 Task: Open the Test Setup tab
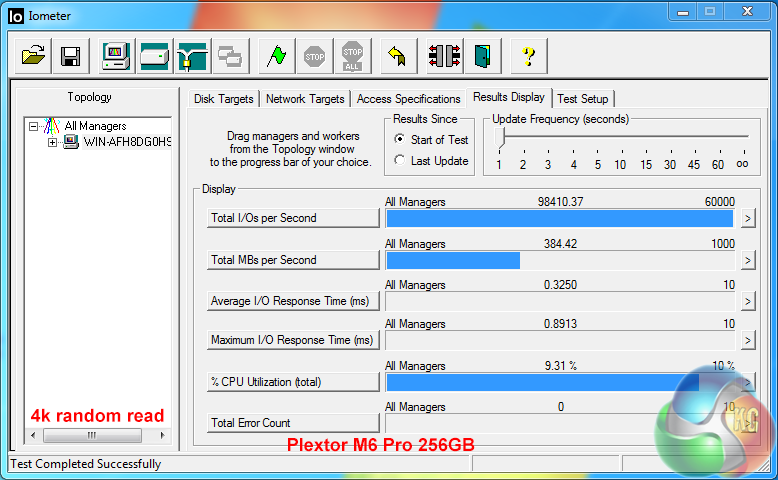coord(583,99)
